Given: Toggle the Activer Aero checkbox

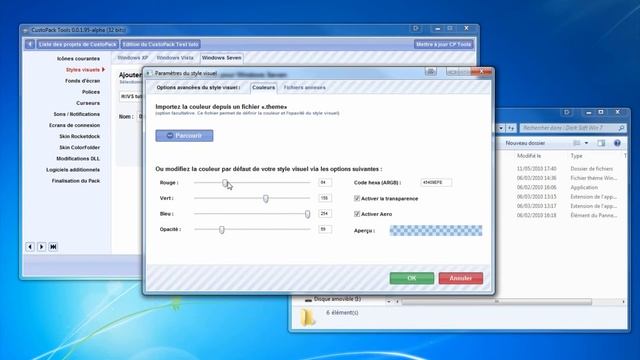Looking at the screenshot, I should click(x=357, y=214).
